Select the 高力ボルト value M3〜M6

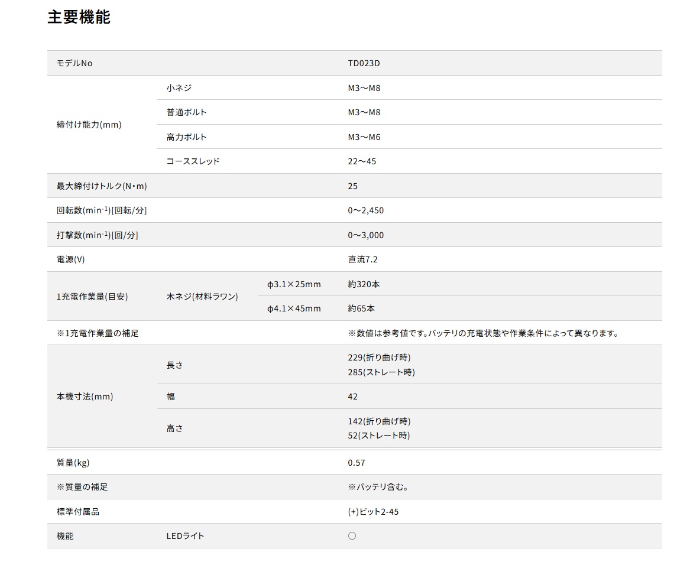[364, 137]
